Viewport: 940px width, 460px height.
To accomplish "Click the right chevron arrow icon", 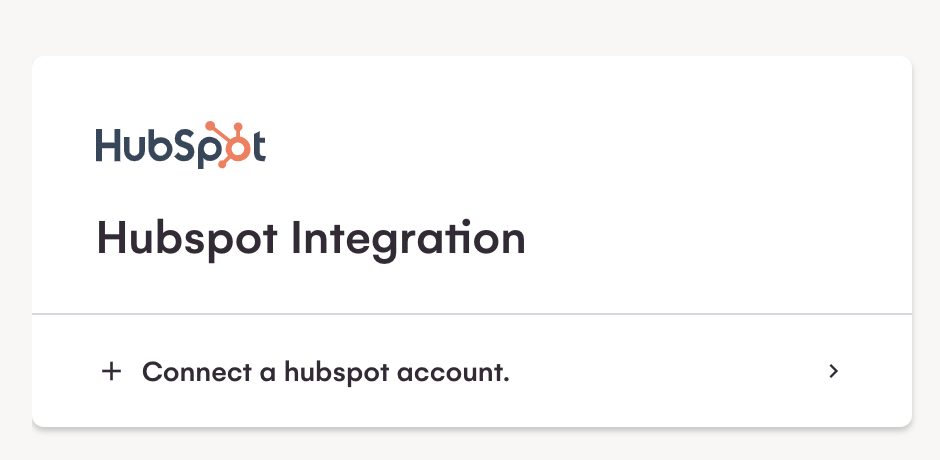I will pyautogui.click(x=834, y=372).
